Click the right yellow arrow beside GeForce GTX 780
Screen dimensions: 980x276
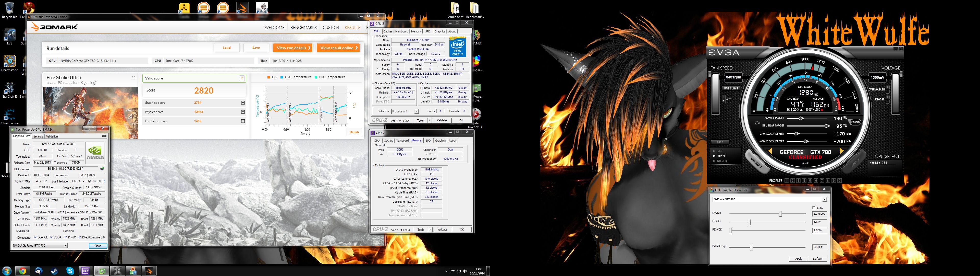(841, 151)
